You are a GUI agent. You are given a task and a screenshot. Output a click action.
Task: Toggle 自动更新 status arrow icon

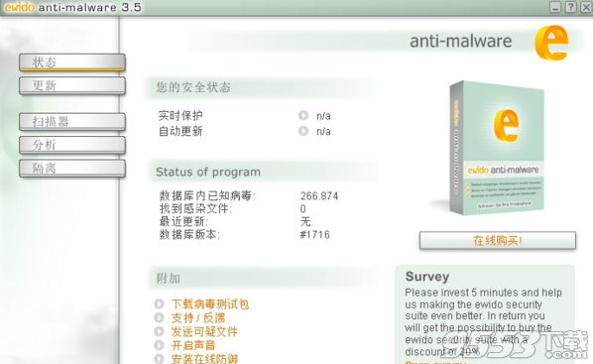pyautogui.click(x=303, y=131)
